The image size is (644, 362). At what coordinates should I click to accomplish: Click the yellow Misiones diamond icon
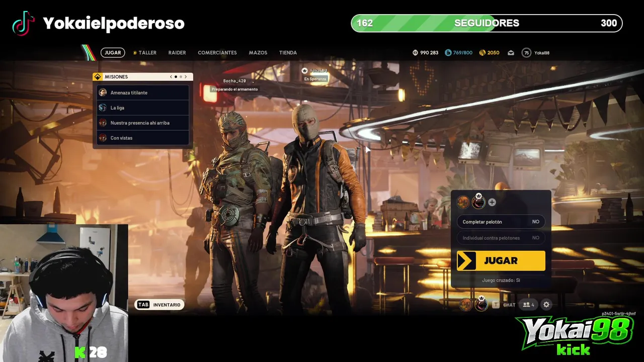(x=98, y=77)
